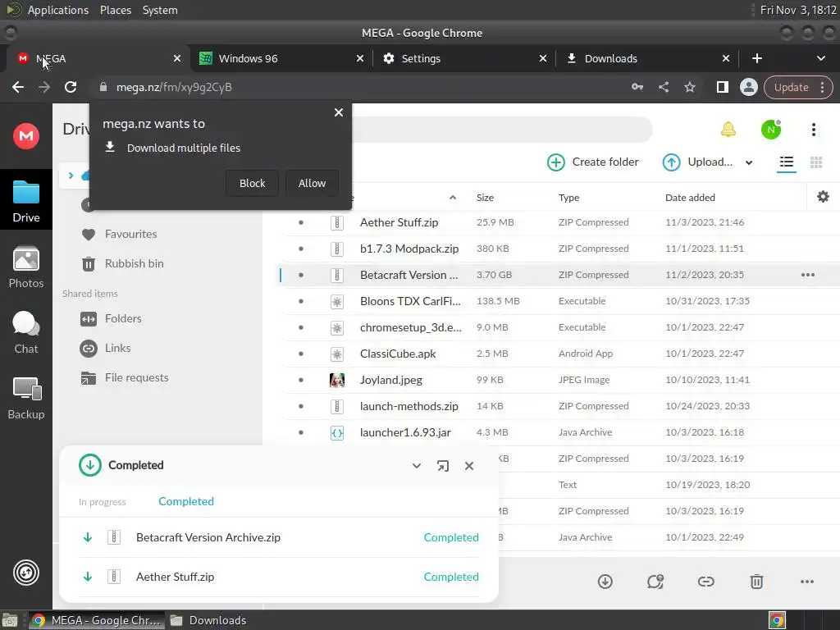The width and height of the screenshot is (840, 630).
Task: Click the share page icon in address bar
Action: click(663, 87)
